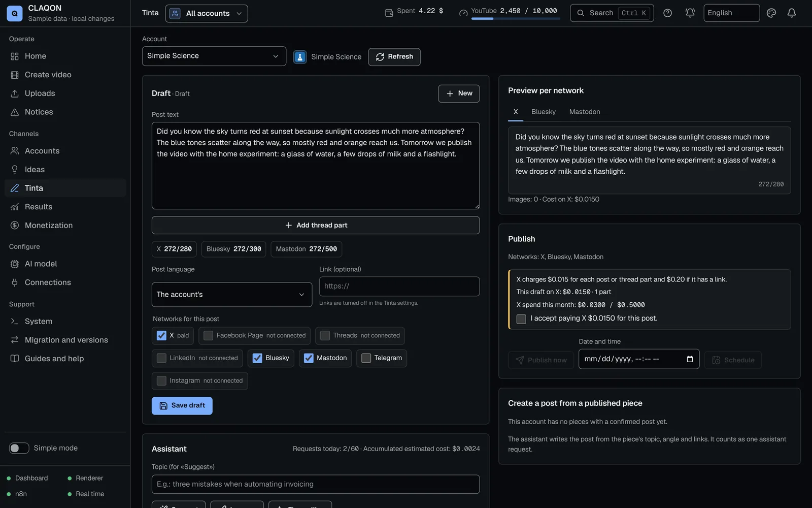Click the Publish now button
Viewport: 812px width, 508px height.
(x=541, y=360)
